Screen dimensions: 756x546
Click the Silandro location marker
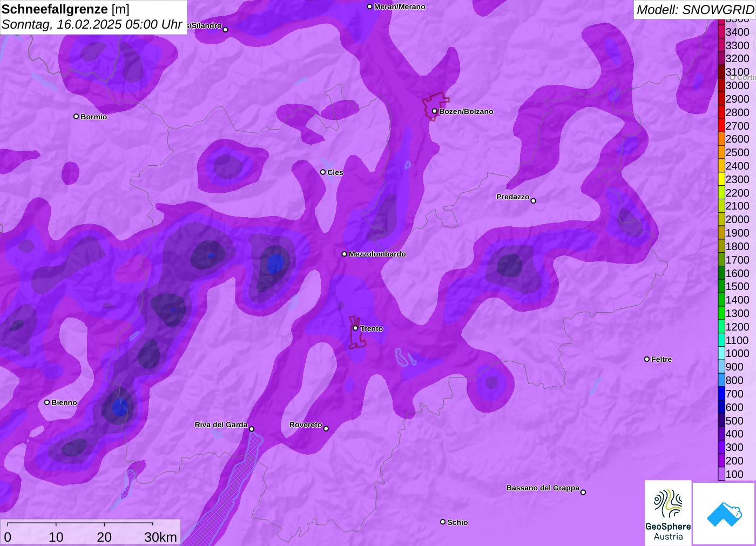coord(226,30)
